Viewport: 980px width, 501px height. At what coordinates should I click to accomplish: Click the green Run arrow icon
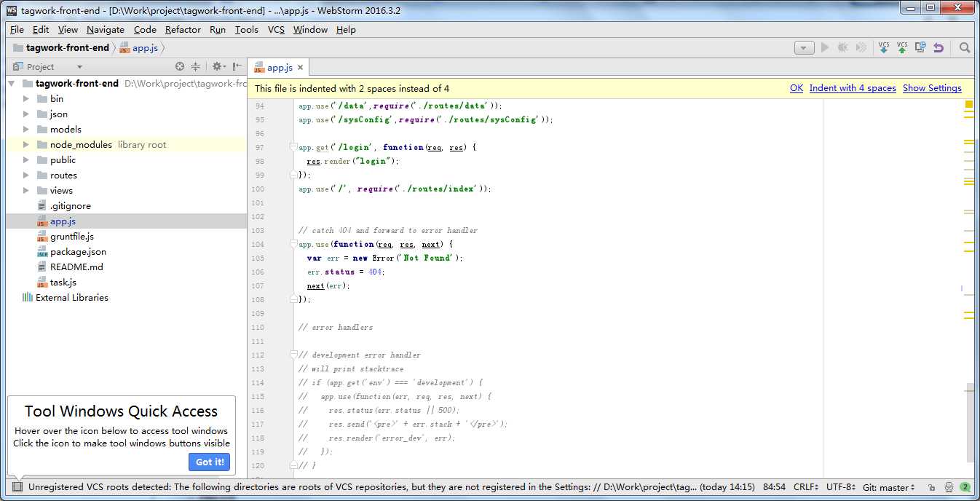[x=825, y=47]
